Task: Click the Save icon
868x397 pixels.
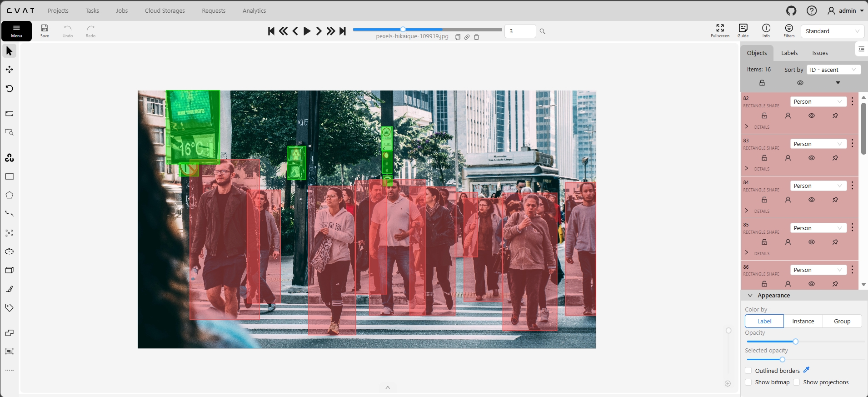Action: point(45,31)
